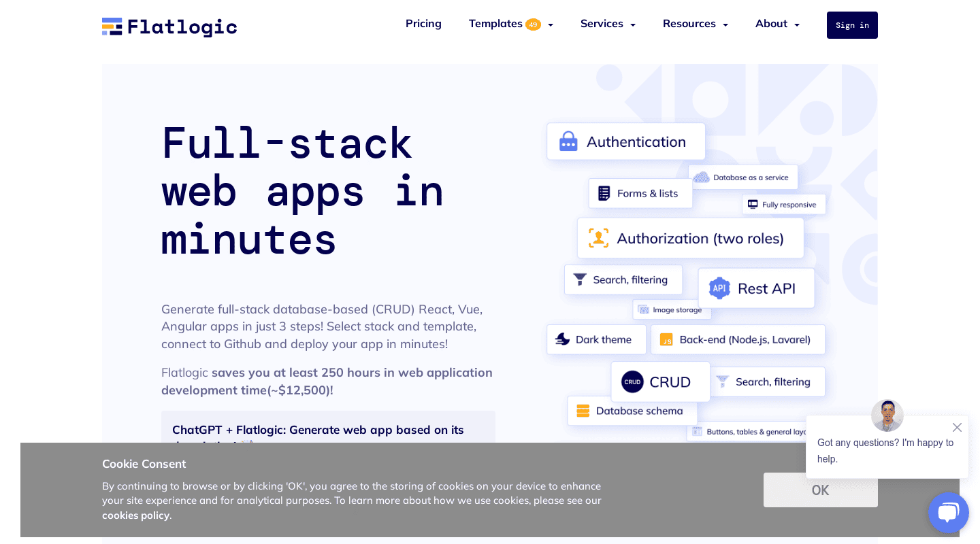Click the Authentication label

pos(636,141)
